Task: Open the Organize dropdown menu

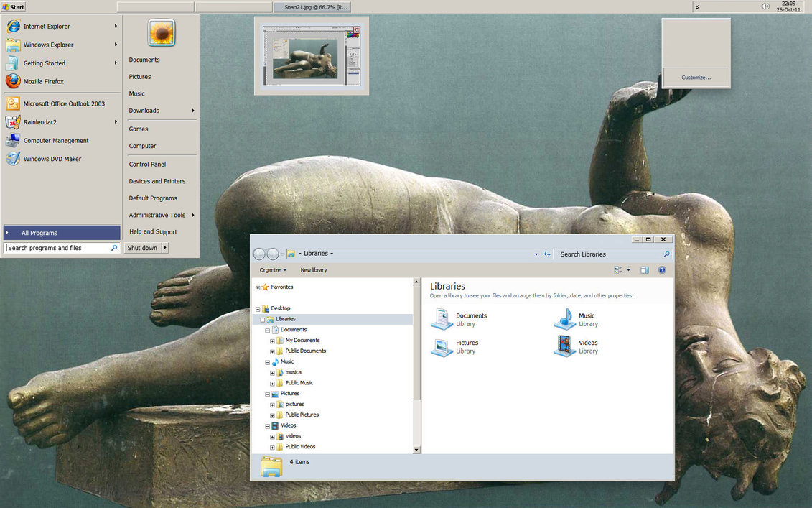Action: pos(273,270)
